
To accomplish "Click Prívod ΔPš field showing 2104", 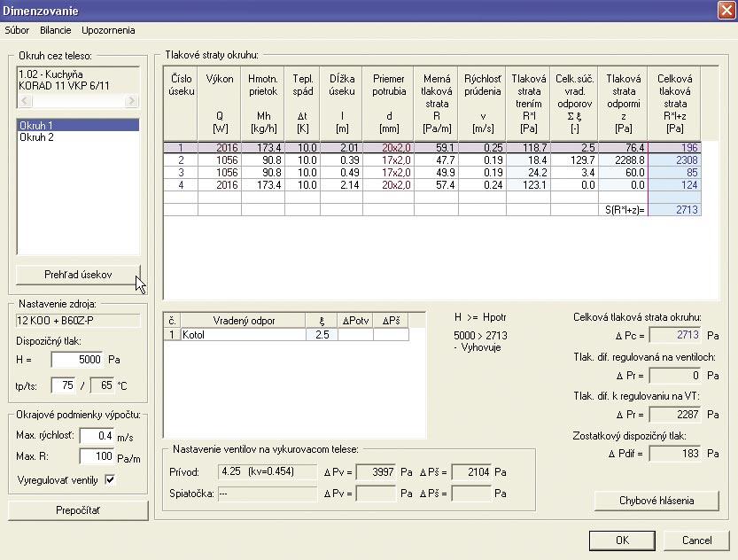I will (471, 471).
